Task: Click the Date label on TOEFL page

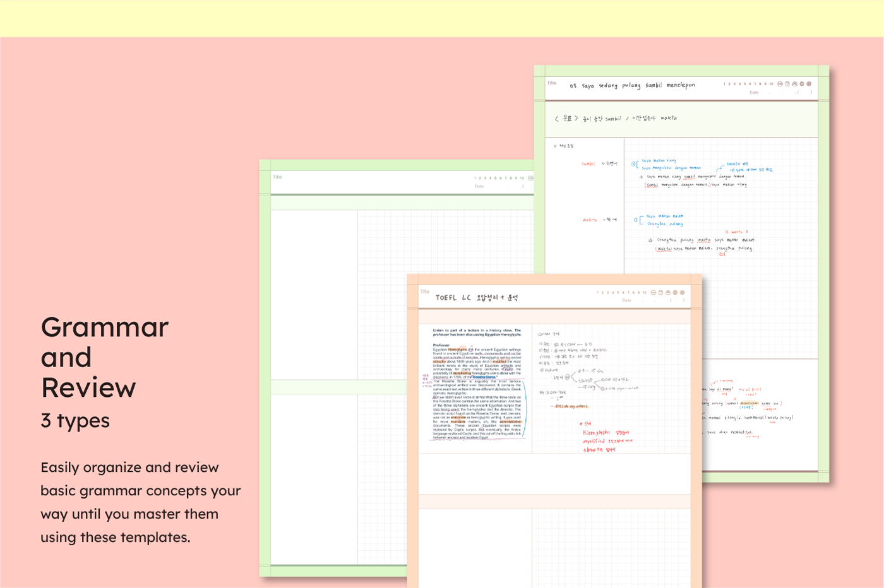Action: (x=626, y=300)
